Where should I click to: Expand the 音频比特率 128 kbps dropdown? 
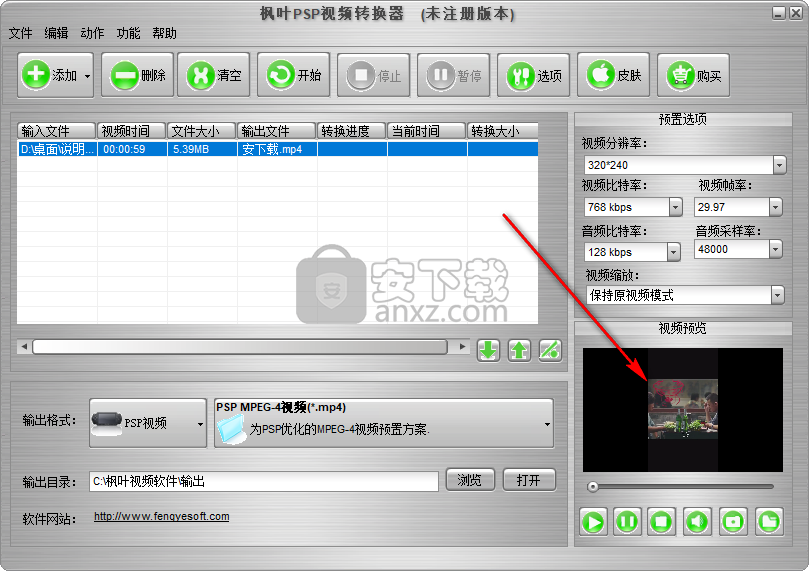click(673, 252)
